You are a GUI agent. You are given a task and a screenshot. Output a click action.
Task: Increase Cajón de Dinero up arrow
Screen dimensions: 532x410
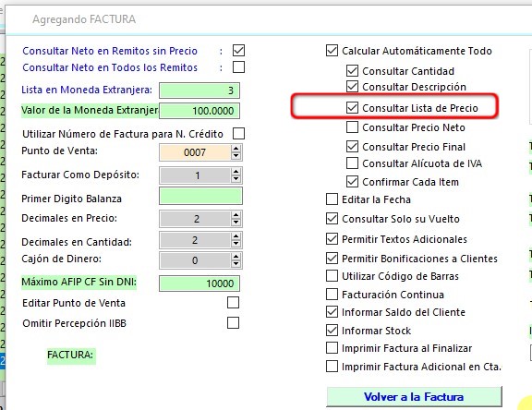pyautogui.click(x=236, y=257)
